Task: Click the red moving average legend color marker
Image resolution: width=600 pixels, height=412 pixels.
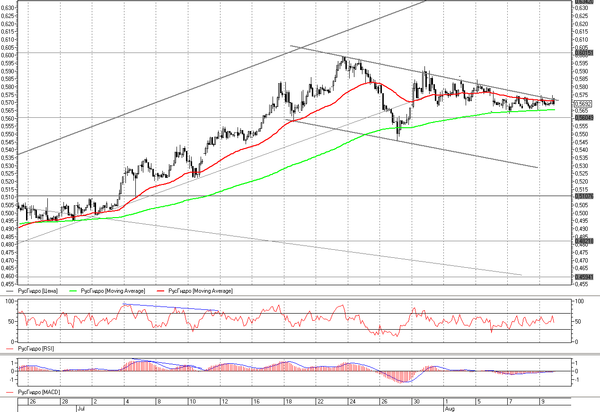Action: pyautogui.click(x=161, y=291)
